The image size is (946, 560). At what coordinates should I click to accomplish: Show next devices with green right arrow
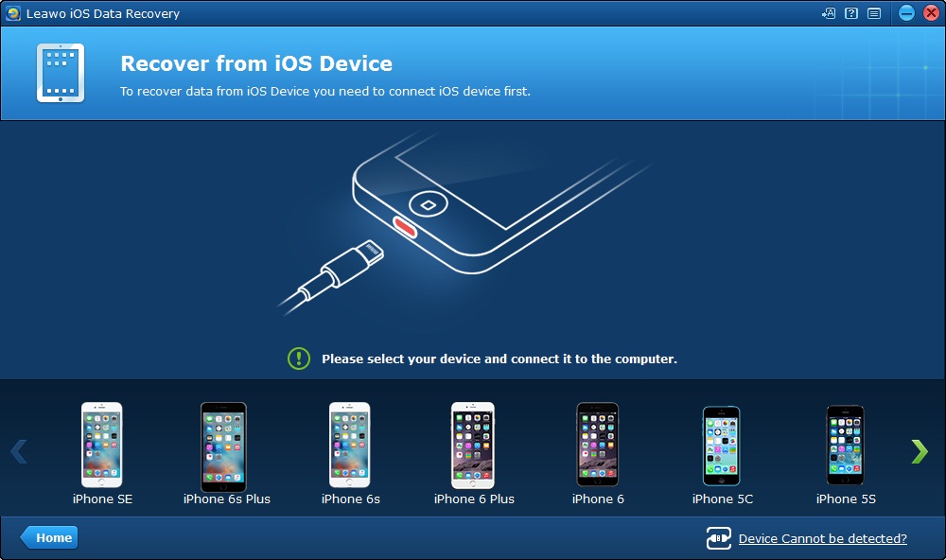point(920,451)
